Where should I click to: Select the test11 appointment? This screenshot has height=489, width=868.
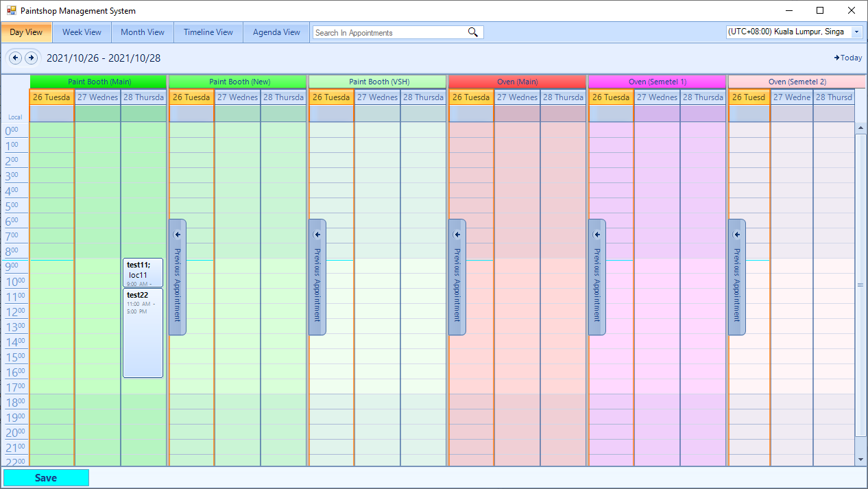click(143, 272)
